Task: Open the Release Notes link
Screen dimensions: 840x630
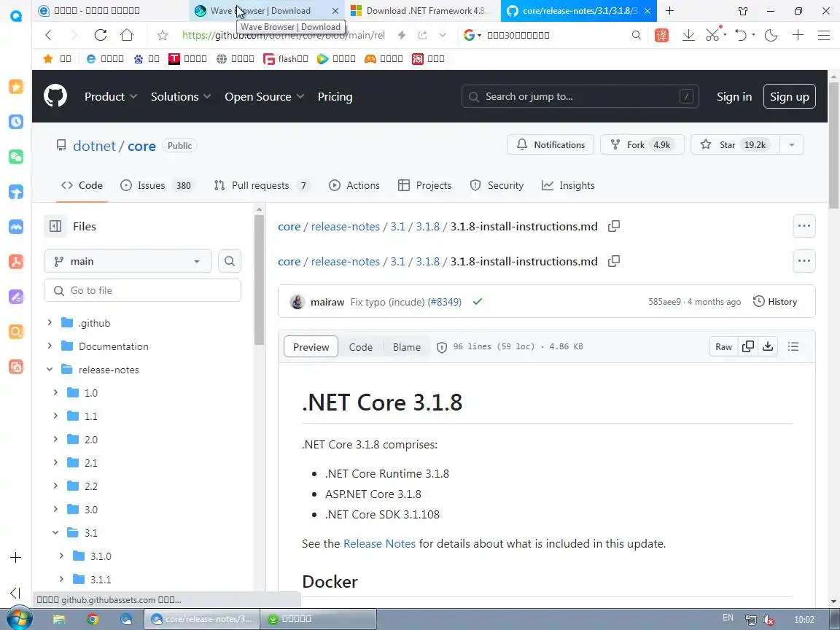Action: coord(379,543)
